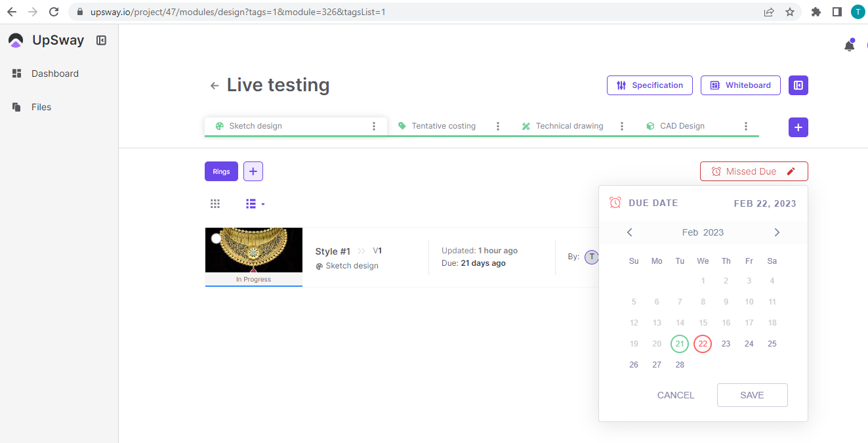Open Sketch design tab options menu
The width and height of the screenshot is (868, 443).
click(x=374, y=126)
